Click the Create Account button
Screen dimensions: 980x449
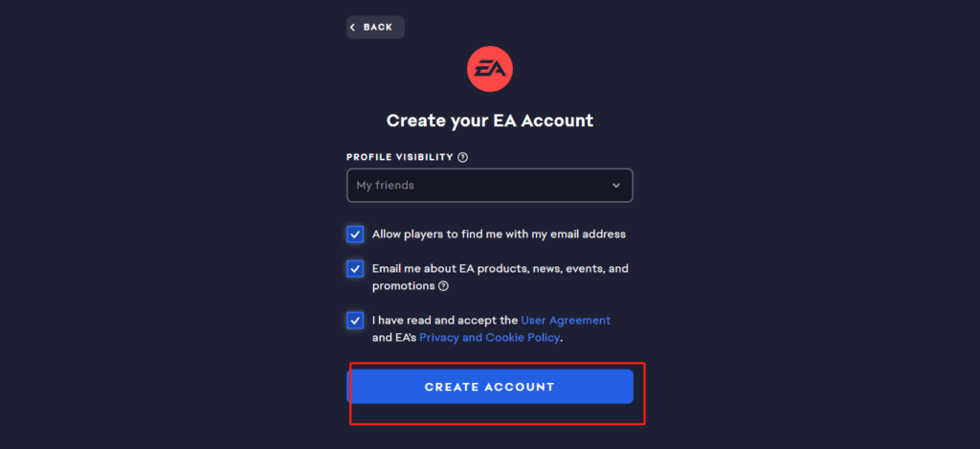(489, 387)
